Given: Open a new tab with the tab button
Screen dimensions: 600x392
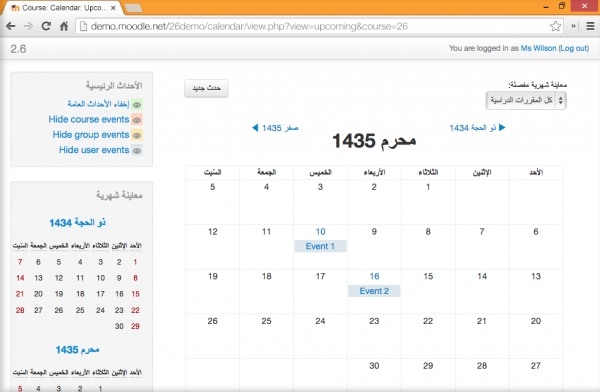Looking at the screenshot, I should [x=133, y=8].
